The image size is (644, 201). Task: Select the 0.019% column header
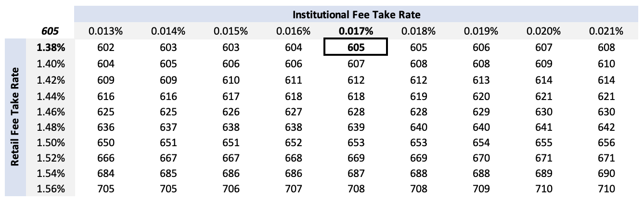pyautogui.click(x=481, y=32)
